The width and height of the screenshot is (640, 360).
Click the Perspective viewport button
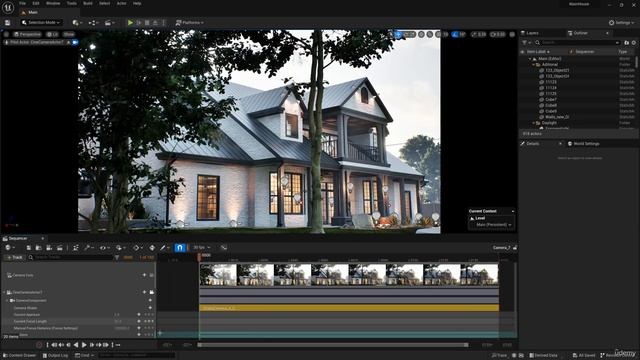[27, 34]
